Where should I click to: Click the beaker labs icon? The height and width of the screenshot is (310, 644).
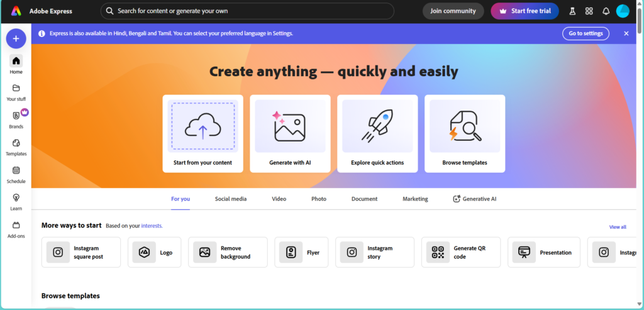pyautogui.click(x=572, y=11)
